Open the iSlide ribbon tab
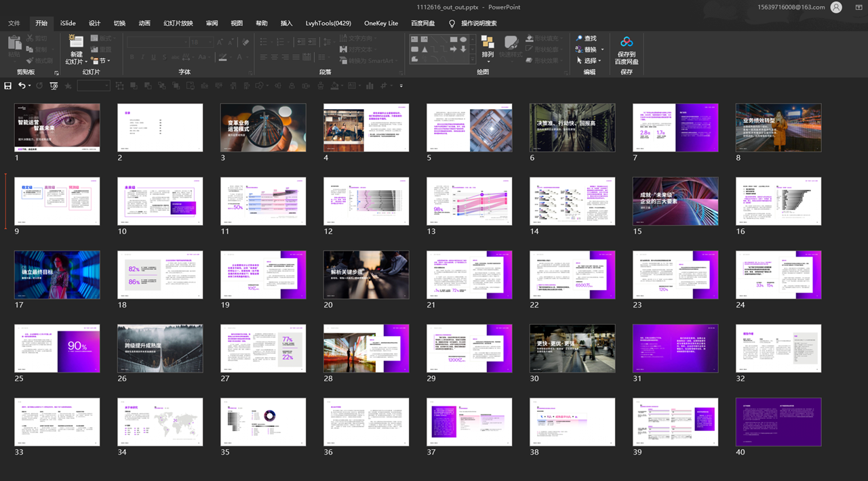Screen dimensions: 868x481 click(x=68, y=23)
